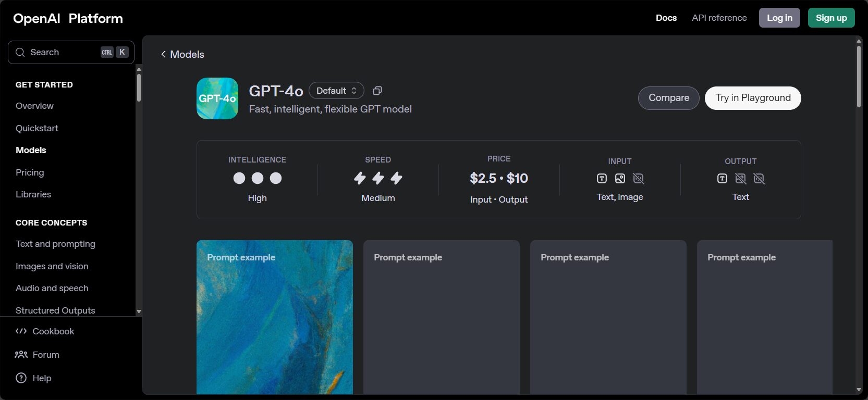Click the Medium speed label
The height and width of the screenshot is (400, 868).
(378, 198)
